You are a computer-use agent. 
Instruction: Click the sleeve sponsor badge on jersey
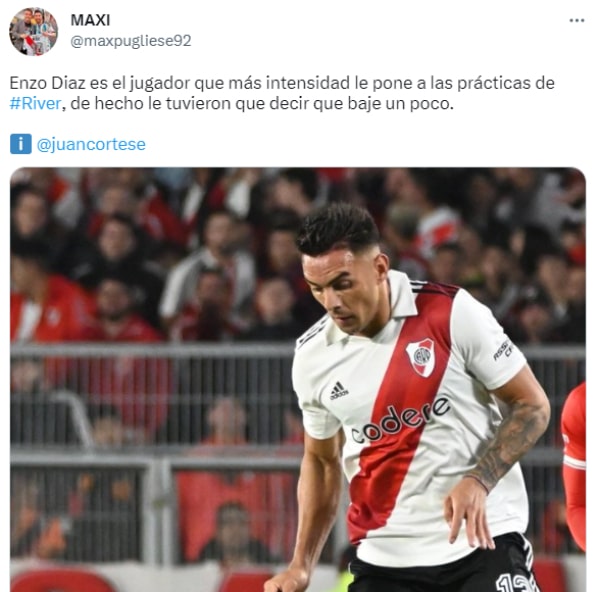coord(503,350)
